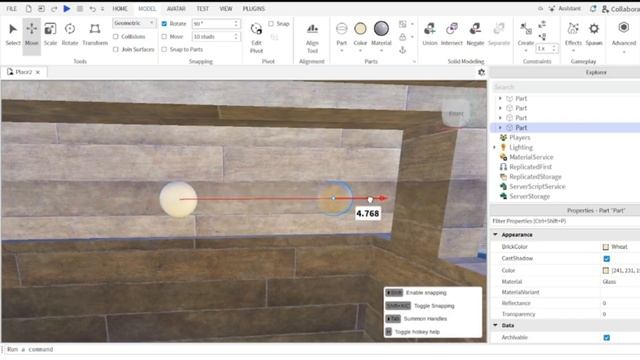The height and width of the screenshot is (360, 640).
Task: Click the Wheat BrickColor swatch
Action: point(606,247)
